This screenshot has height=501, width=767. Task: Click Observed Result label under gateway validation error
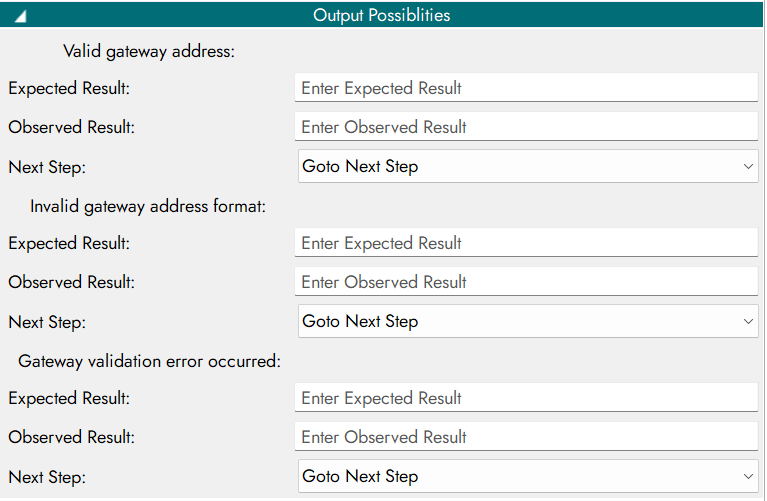coord(71,437)
